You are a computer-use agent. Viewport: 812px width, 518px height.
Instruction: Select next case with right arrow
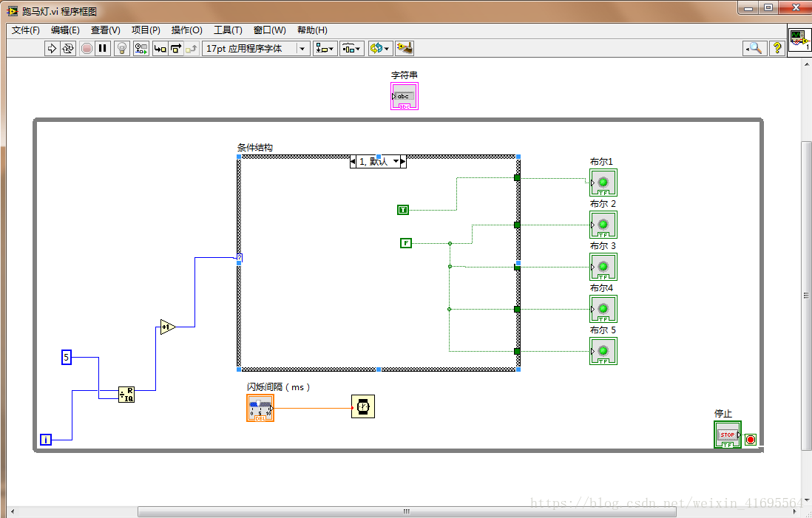tap(402, 161)
